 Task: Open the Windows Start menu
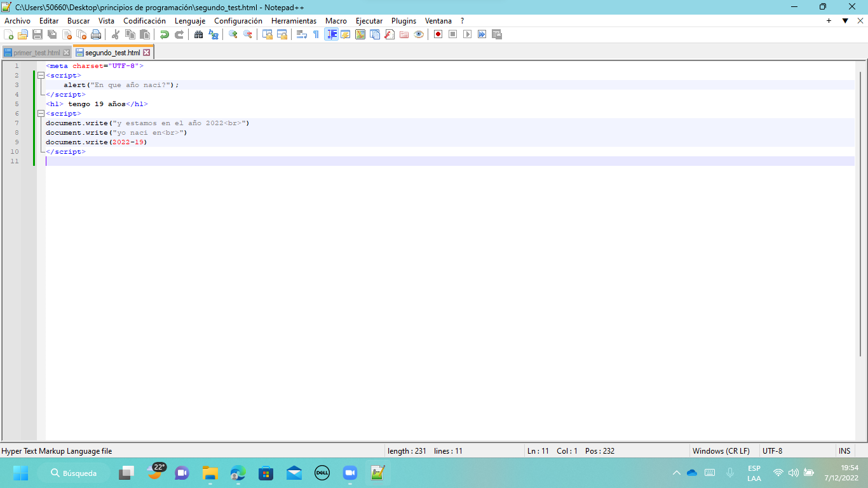(20, 473)
